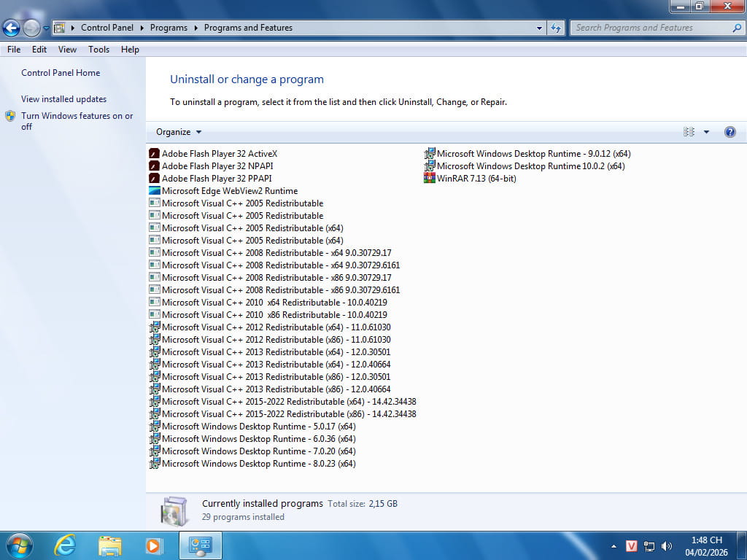Open Windows Media Player from taskbar

click(153, 545)
